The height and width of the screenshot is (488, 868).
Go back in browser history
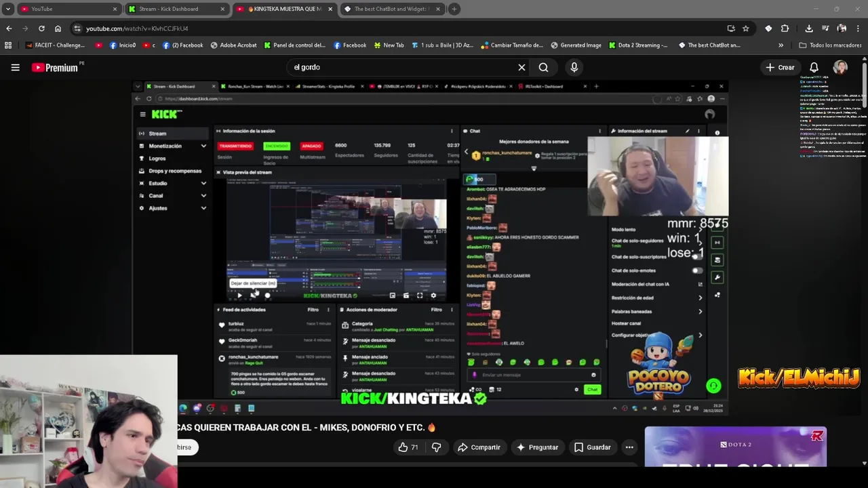tap(9, 28)
